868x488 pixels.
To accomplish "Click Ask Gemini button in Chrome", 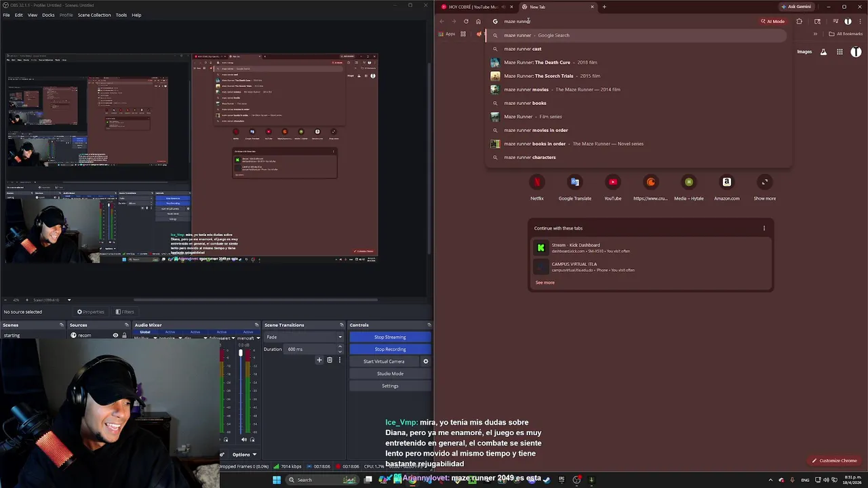I will (x=796, y=7).
